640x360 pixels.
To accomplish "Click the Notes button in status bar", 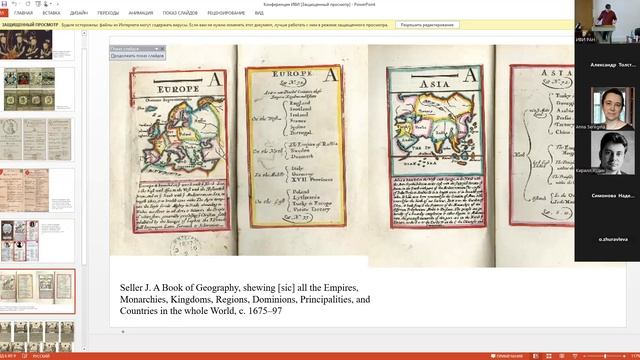I will 507,356.
